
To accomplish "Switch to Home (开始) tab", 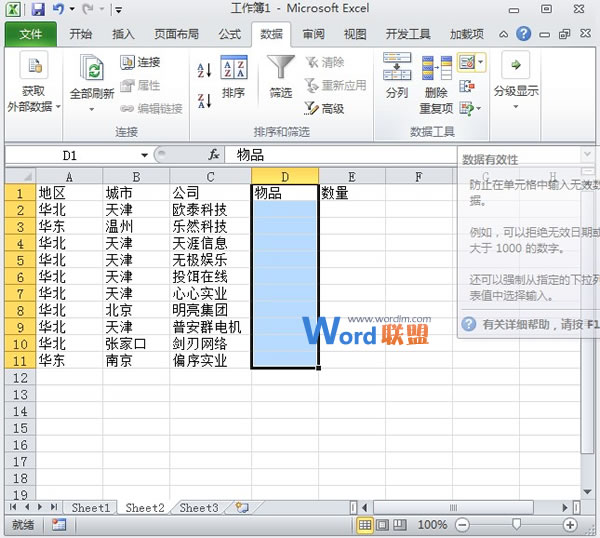I will [x=81, y=34].
